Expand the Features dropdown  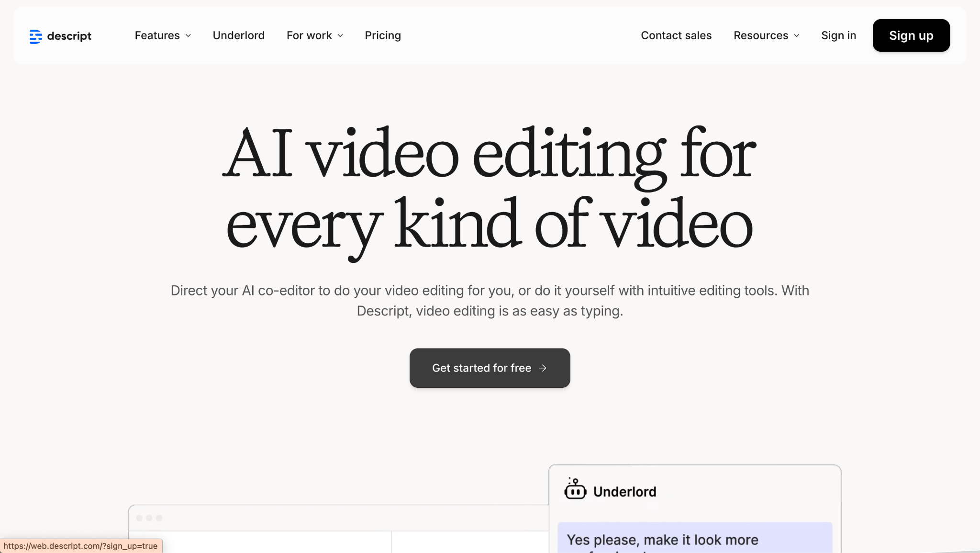pos(163,35)
